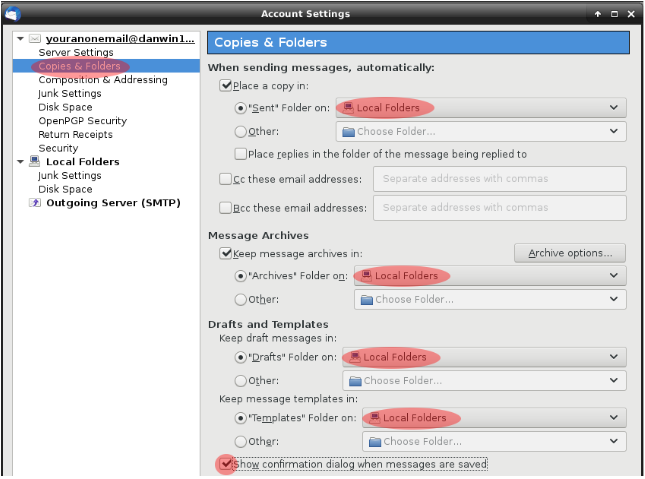Open the "Sent" Folder on dropdown
The height and width of the screenshot is (479, 645).
tap(481, 108)
